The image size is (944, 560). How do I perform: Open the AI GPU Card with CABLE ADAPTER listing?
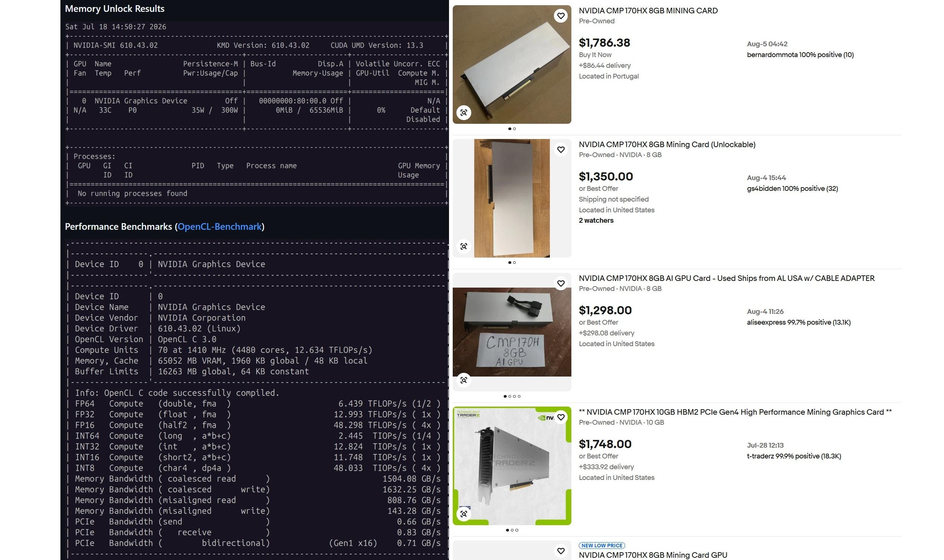coord(727,278)
